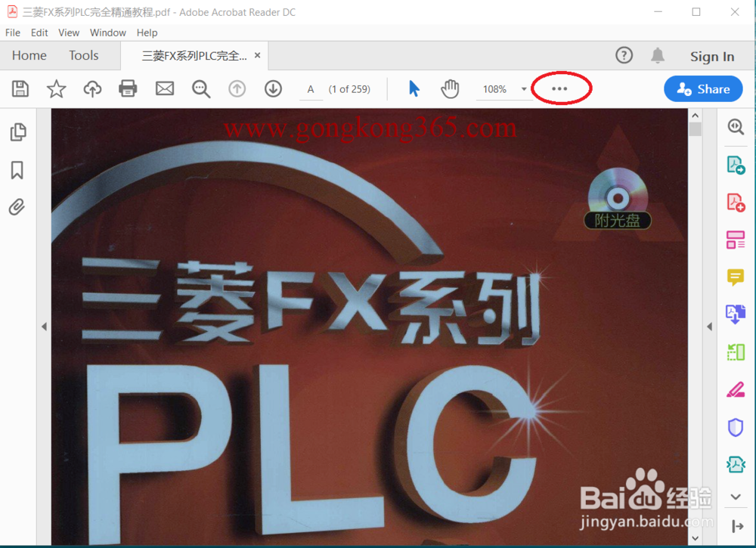Go to next page arrow icon

click(x=274, y=88)
